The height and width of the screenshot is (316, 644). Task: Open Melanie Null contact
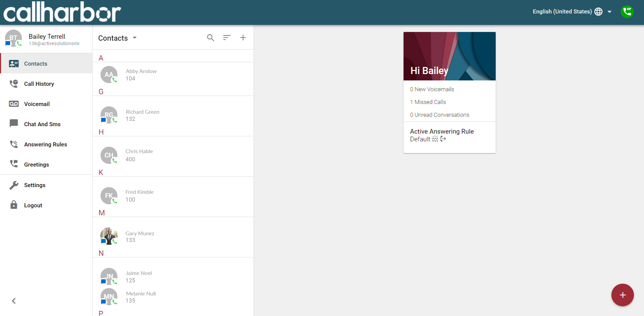[x=173, y=297]
